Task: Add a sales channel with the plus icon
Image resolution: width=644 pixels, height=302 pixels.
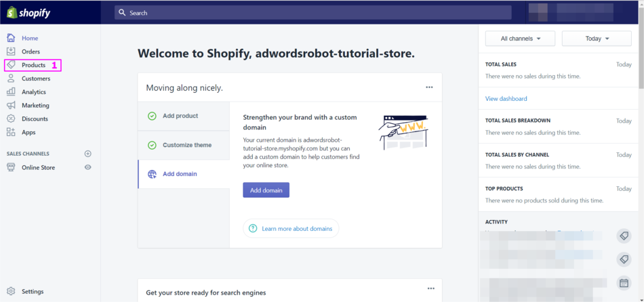Action: 87,154
